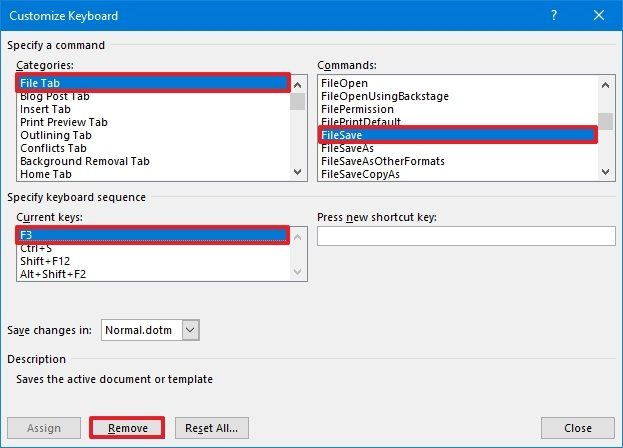Select Shift+F12 in Current keys
The height and width of the screenshot is (448, 623).
(x=153, y=261)
